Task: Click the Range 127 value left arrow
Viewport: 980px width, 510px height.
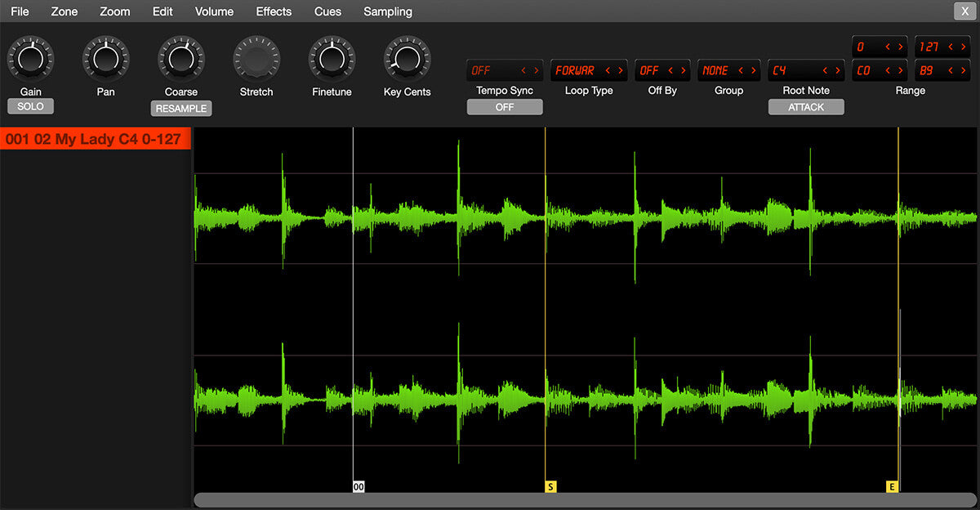Action: (x=951, y=47)
